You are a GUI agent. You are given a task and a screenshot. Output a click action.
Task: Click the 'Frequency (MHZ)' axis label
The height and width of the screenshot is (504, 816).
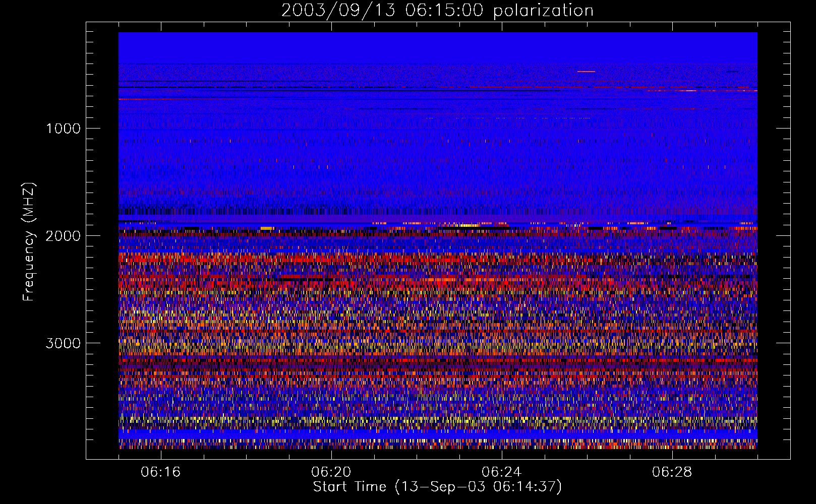coord(29,241)
